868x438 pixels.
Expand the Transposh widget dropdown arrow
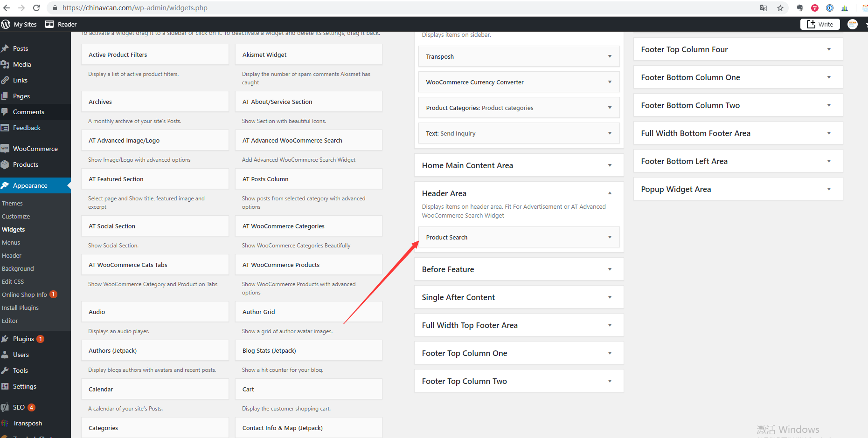pyautogui.click(x=610, y=56)
